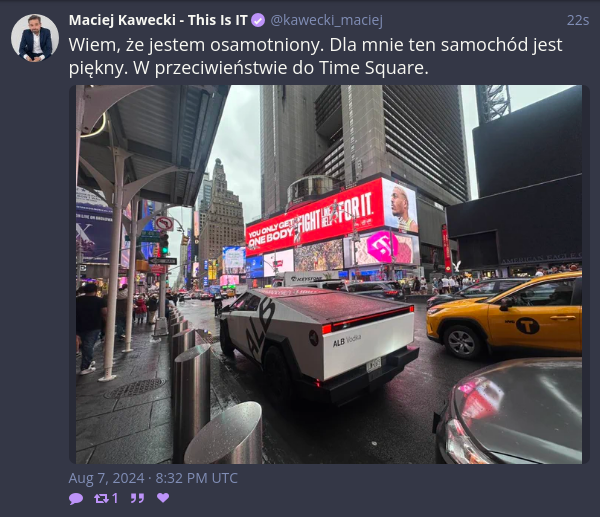Click the pink T-Mobile billboard in photo
Image resolution: width=600 pixels, height=517 pixels.
point(380,247)
